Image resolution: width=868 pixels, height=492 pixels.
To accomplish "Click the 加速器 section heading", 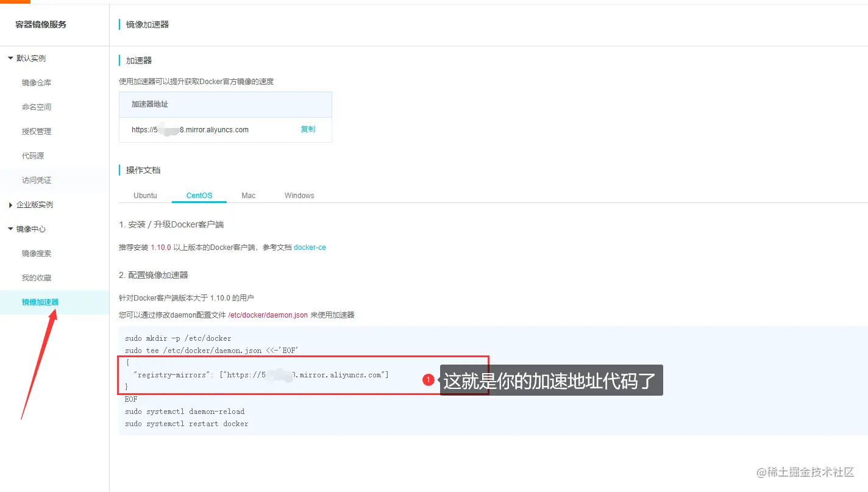I will click(x=139, y=60).
